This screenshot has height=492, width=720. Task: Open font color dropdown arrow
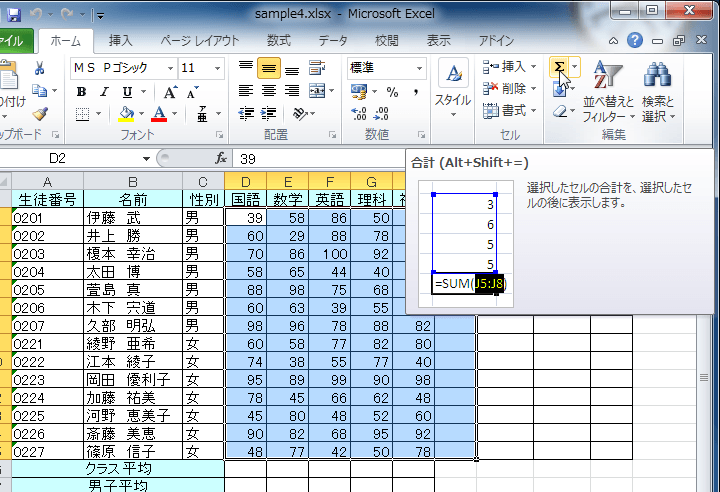[174, 114]
